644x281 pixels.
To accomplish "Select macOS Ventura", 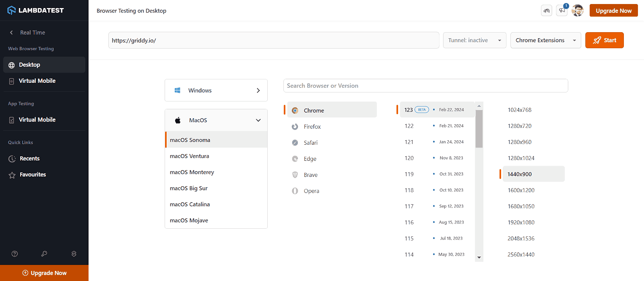I will click(216, 156).
